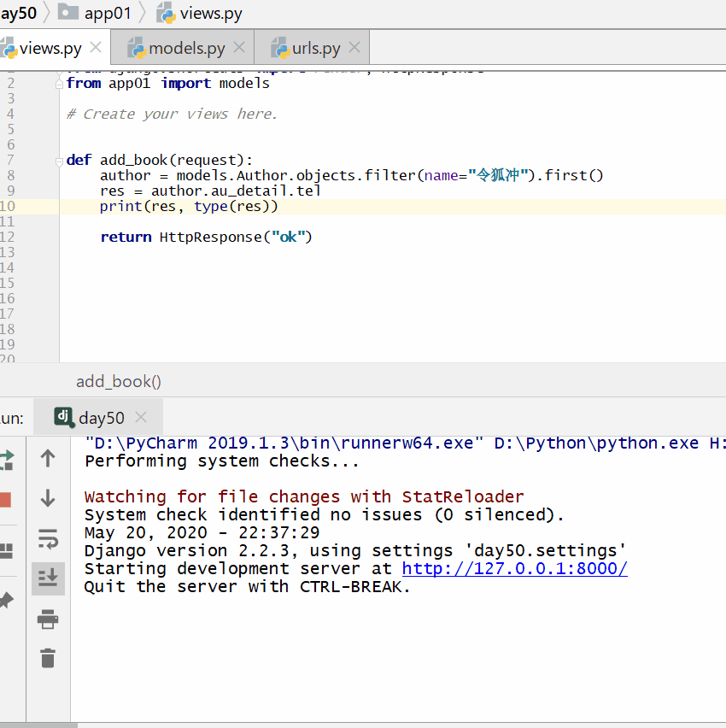Viewport: 726px width, 728px height.
Task: Open the http://127.0.0.1:8000/ link
Action: tap(514, 569)
